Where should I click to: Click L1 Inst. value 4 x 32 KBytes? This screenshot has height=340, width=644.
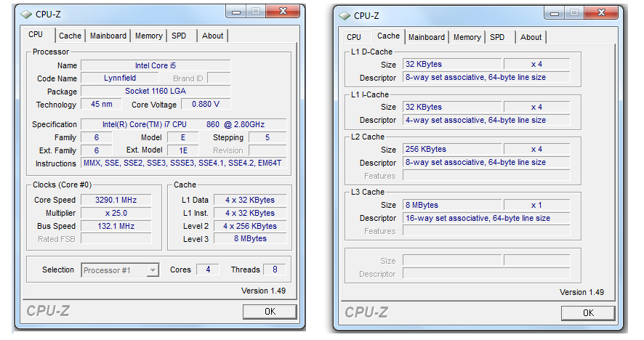[x=250, y=213]
